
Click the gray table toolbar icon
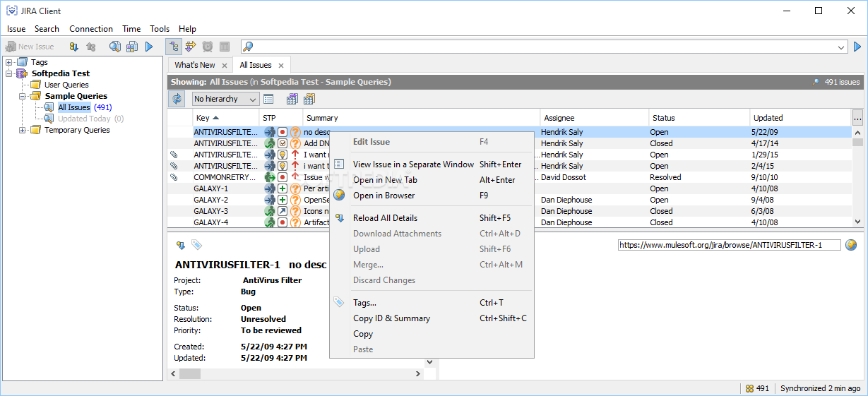(x=225, y=47)
